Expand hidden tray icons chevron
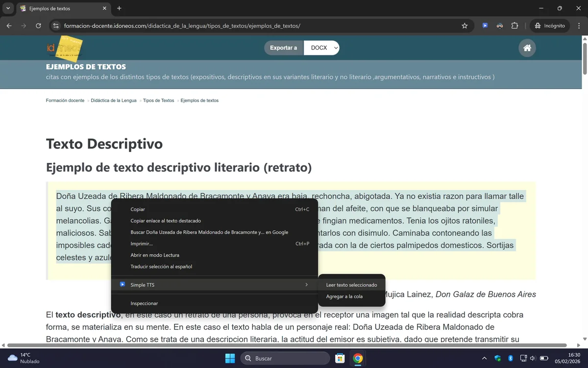This screenshot has width=588, height=368. tap(484, 358)
